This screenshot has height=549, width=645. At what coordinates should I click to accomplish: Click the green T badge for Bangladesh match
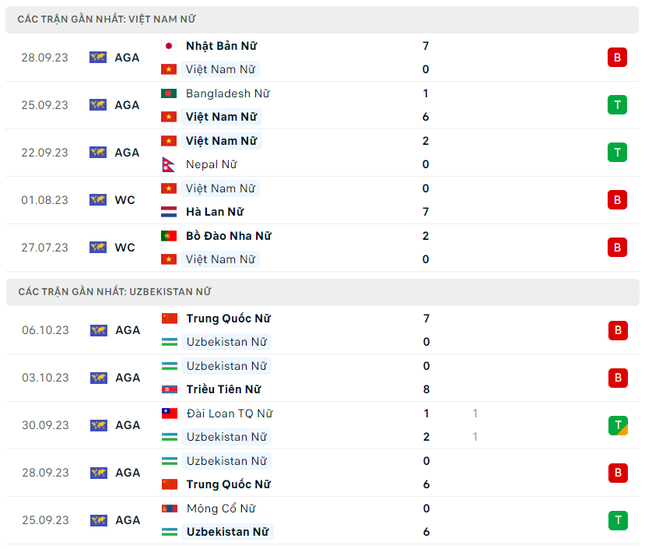617,105
